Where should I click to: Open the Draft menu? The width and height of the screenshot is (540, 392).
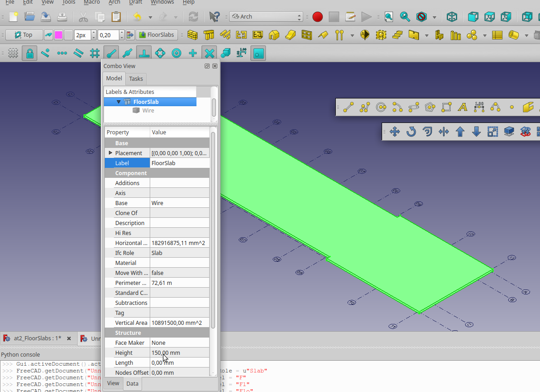(135, 2)
